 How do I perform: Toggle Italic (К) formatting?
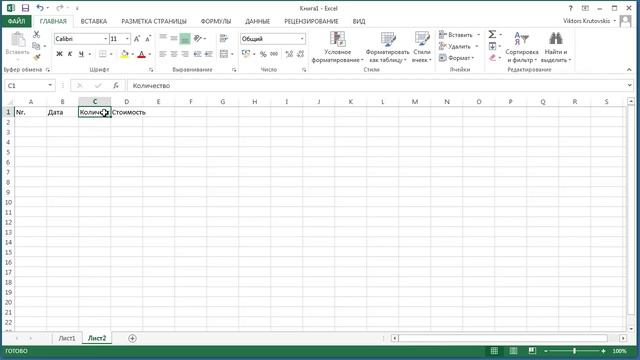click(x=70, y=54)
